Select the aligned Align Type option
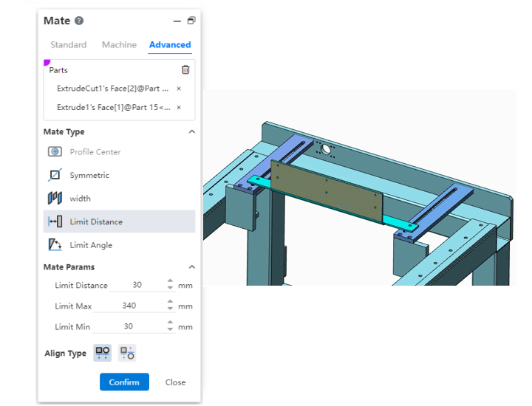The height and width of the screenshot is (406, 532). (103, 353)
